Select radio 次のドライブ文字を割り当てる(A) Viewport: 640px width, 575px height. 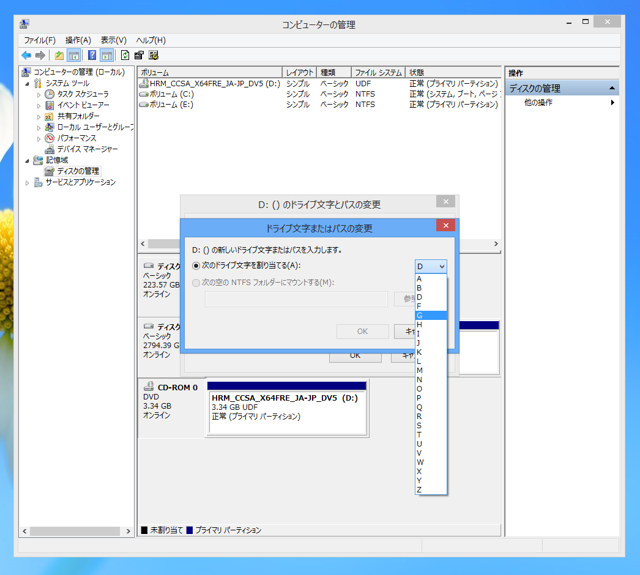click(196, 266)
